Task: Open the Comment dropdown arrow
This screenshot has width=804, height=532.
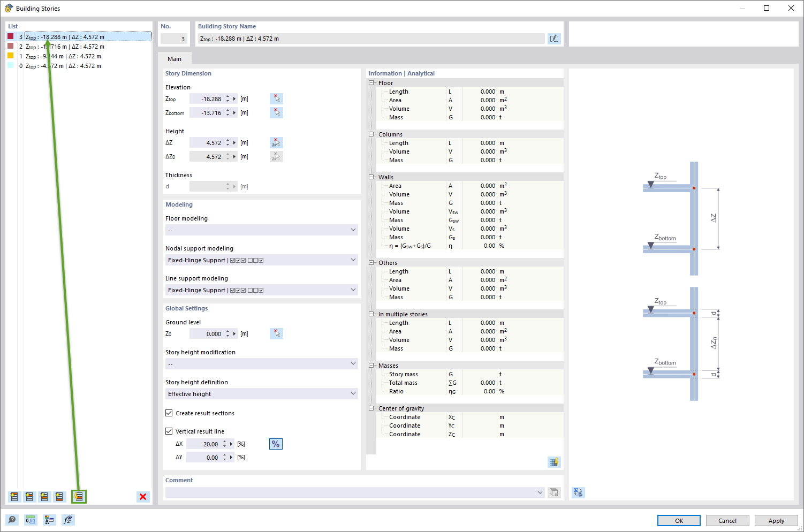Action: [540, 492]
